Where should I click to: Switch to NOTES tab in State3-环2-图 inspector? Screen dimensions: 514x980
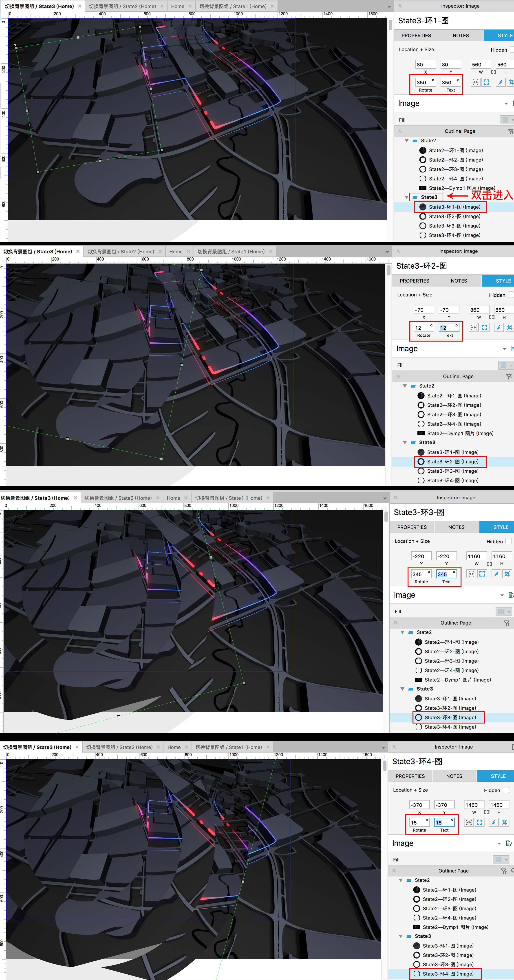point(459,281)
